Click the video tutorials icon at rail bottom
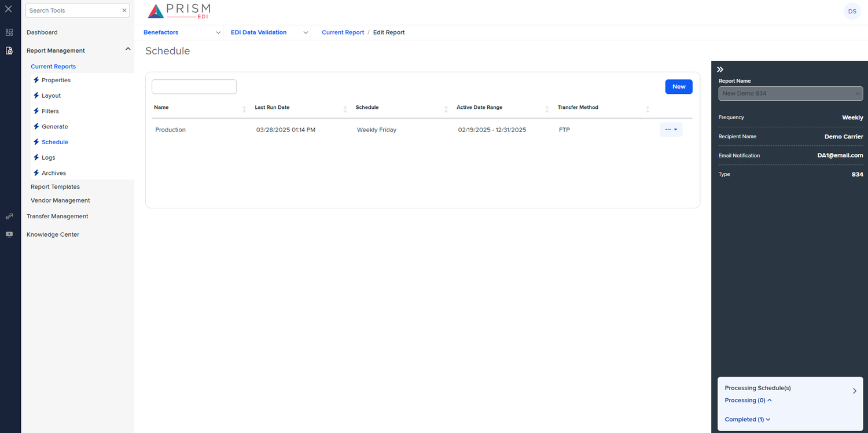This screenshot has width=868, height=433. pos(9,234)
